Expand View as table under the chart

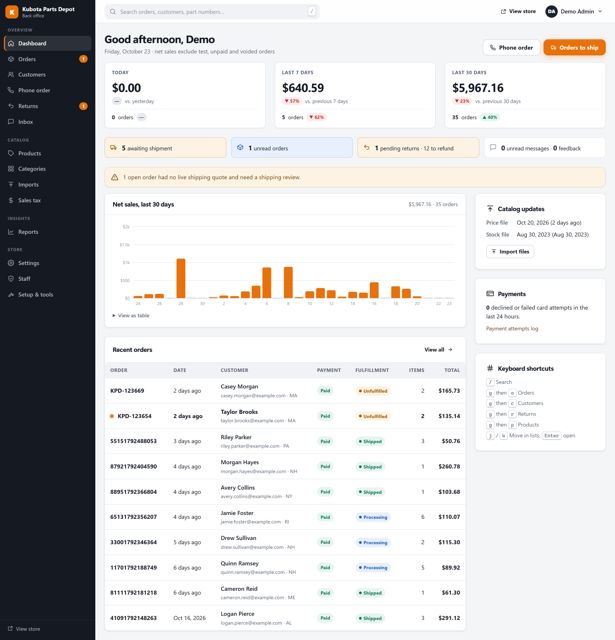(x=131, y=316)
